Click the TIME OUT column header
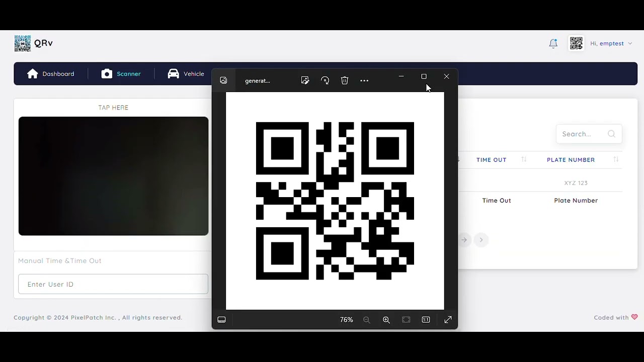This screenshot has height=362, width=644. pyautogui.click(x=492, y=160)
